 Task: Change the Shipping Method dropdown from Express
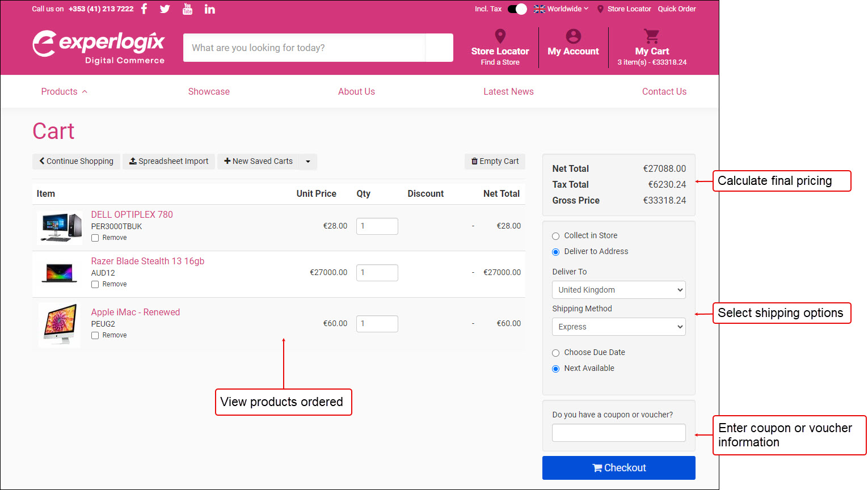click(618, 327)
